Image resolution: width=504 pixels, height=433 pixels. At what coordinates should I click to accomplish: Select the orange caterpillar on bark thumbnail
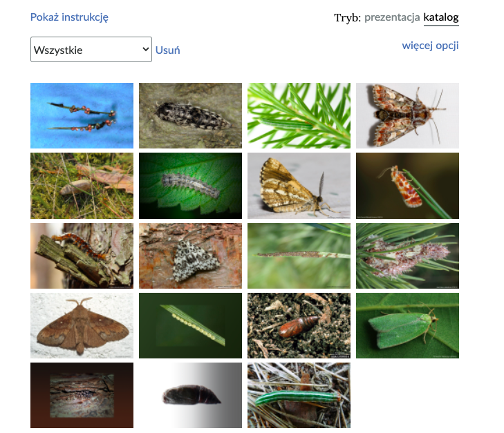click(x=82, y=256)
